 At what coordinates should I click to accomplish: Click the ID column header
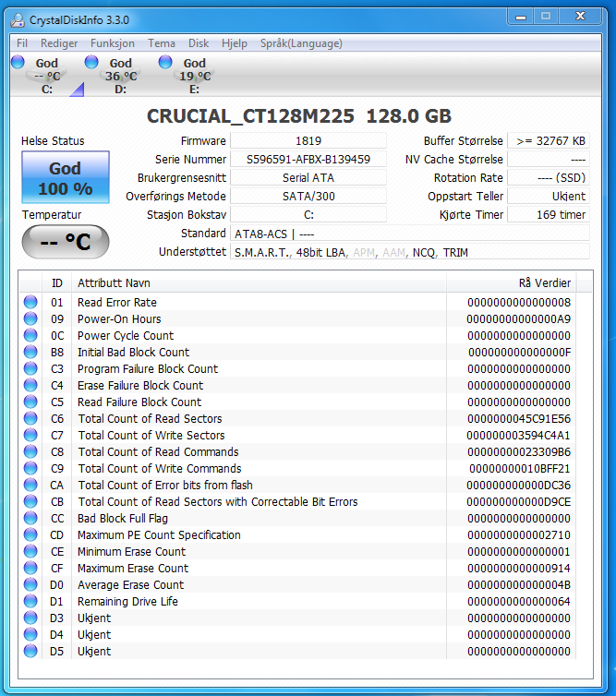[x=57, y=283]
